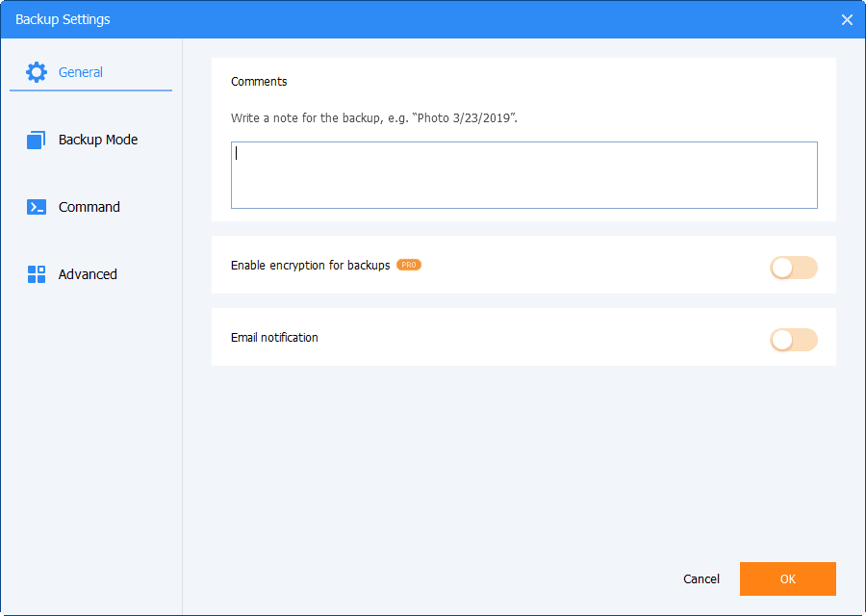Close the Backup Settings dialog with X
Image resolution: width=866 pixels, height=616 pixels.
point(847,19)
